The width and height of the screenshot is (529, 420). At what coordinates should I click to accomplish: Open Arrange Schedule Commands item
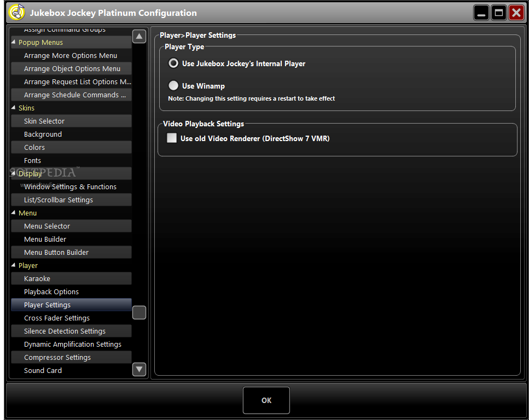pos(71,95)
